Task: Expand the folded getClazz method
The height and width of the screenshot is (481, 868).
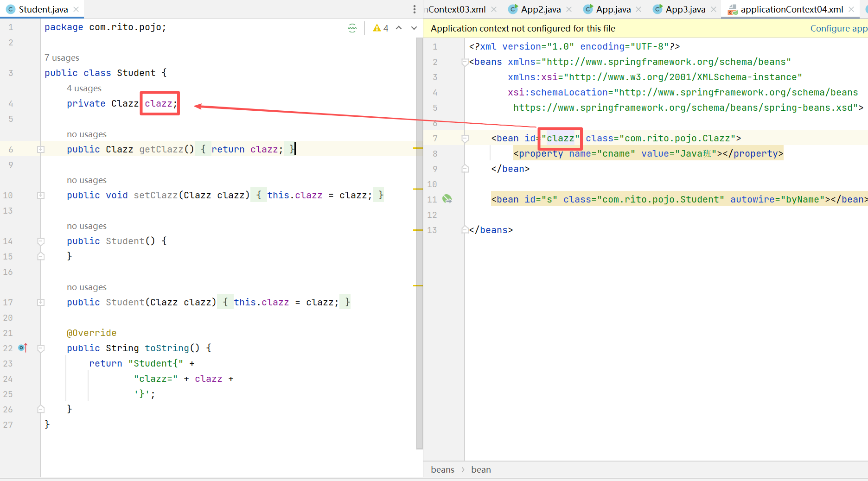Action: (x=41, y=149)
